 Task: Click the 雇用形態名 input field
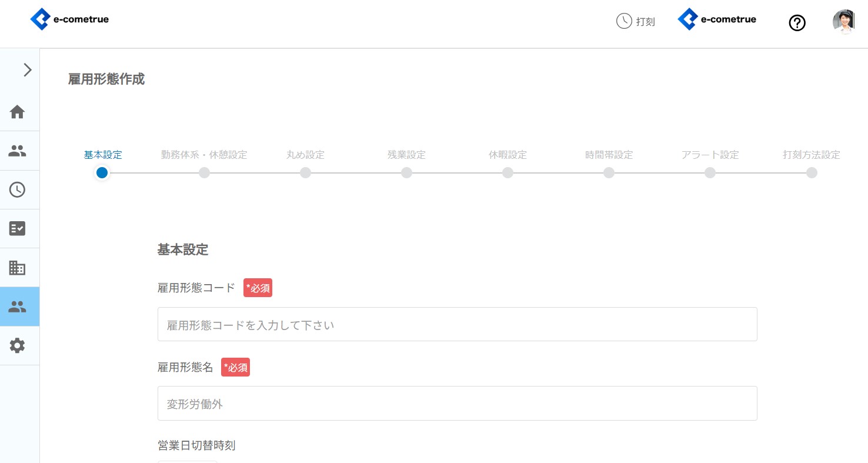tap(457, 404)
